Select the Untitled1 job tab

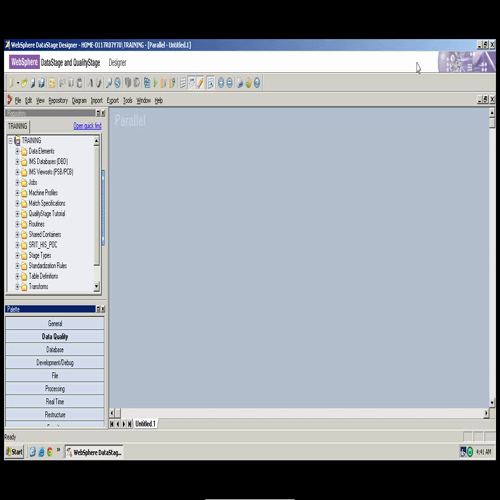[x=145, y=424]
